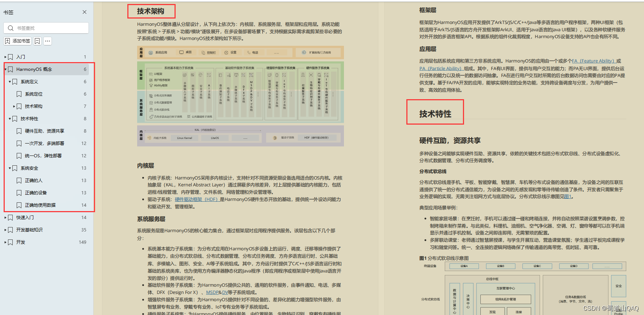Image resolution: width=644 pixels, height=315 pixels.
Task: Open the FA (Feature Ability) link
Action: pyautogui.click(x=593, y=61)
